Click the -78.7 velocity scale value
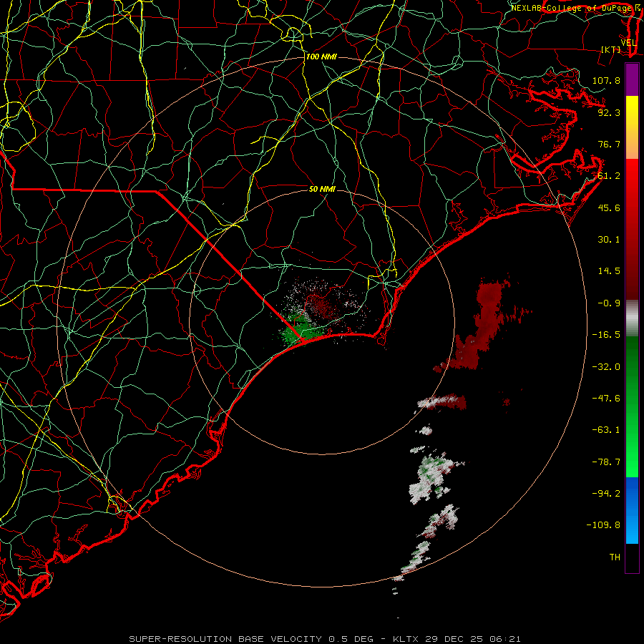This screenshot has height=644, width=644. coord(606,462)
